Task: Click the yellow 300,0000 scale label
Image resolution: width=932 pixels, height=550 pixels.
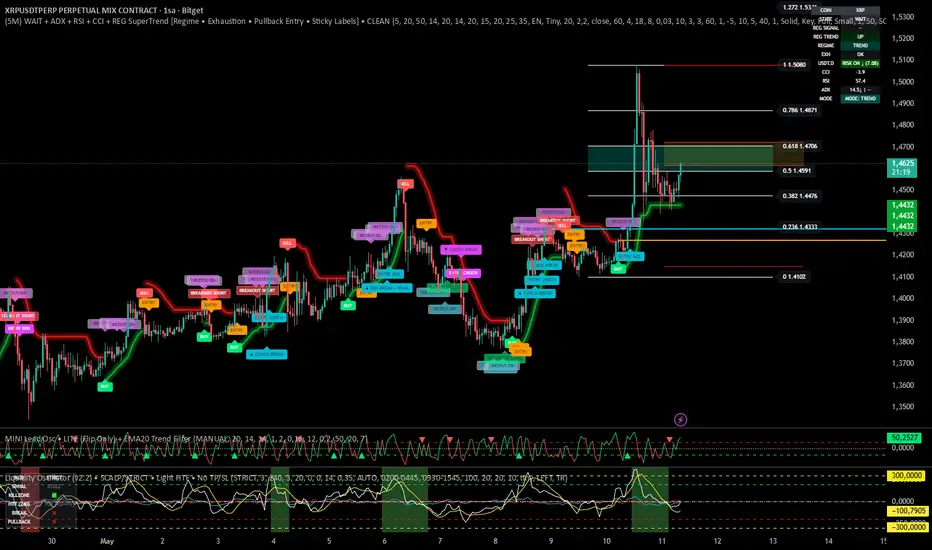Action: pyautogui.click(x=907, y=476)
